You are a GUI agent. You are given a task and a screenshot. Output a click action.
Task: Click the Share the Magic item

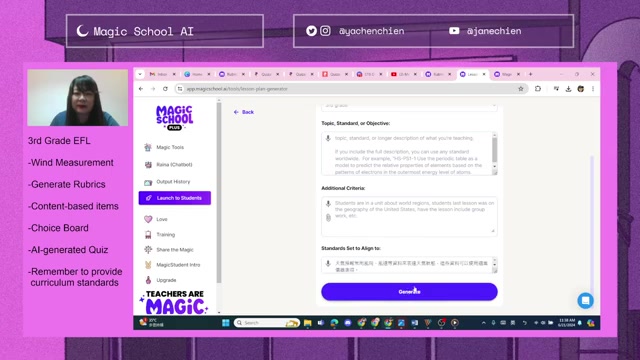[x=175, y=250]
